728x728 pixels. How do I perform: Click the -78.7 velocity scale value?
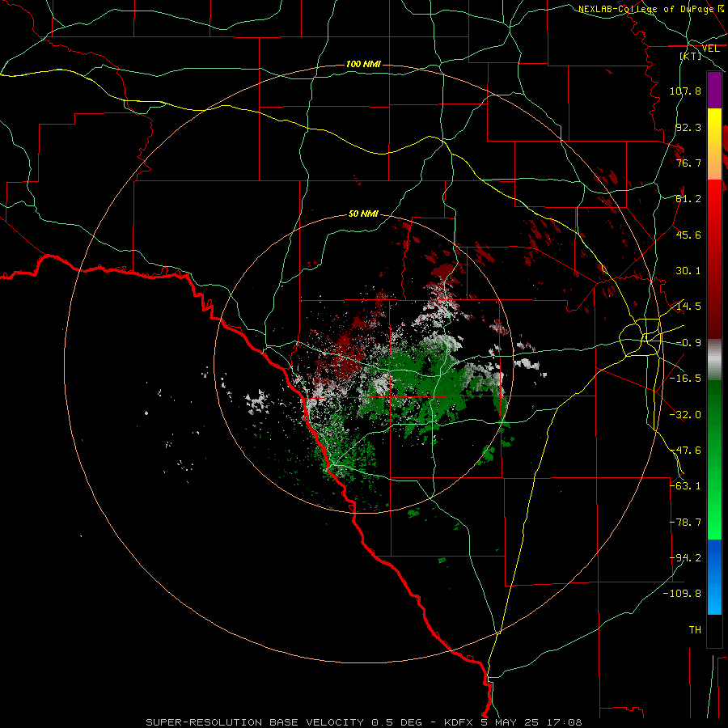[x=685, y=523]
